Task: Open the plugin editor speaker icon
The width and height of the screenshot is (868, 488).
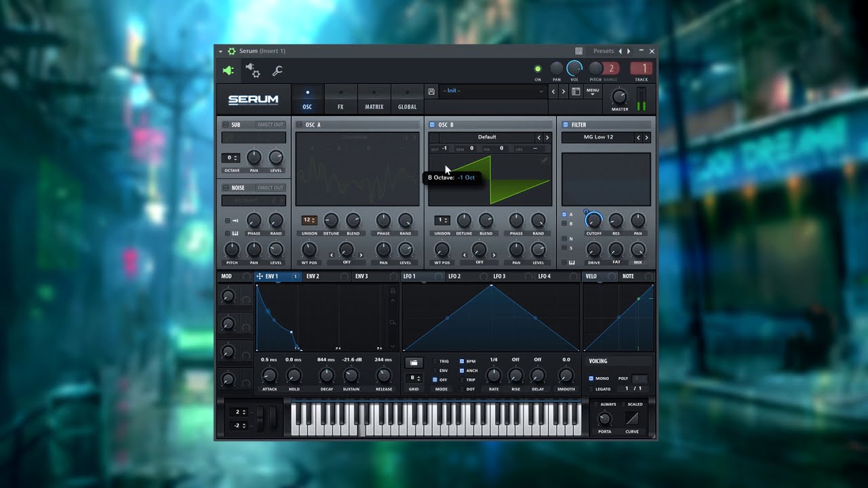Action: (229, 70)
